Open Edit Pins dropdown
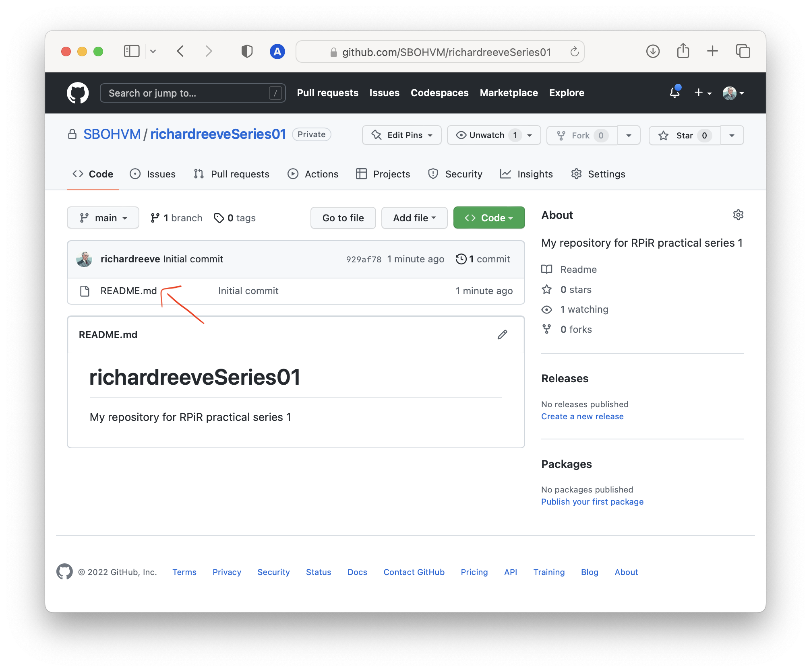 401,135
